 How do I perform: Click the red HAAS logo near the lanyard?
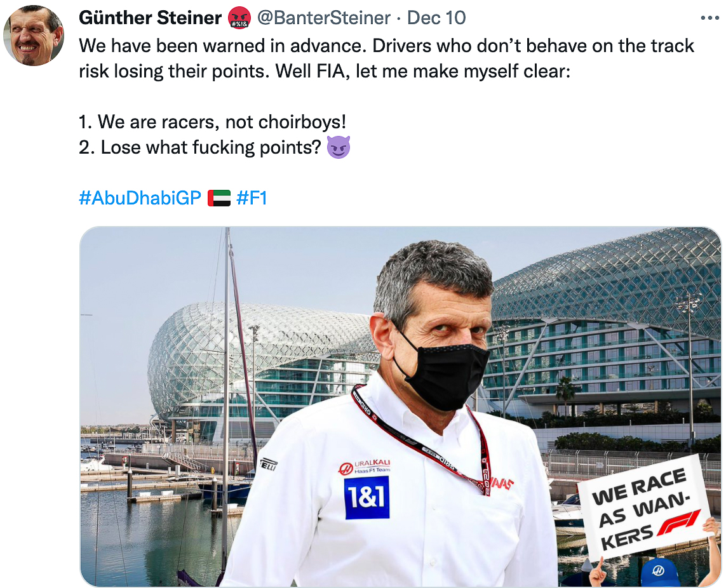point(502,483)
